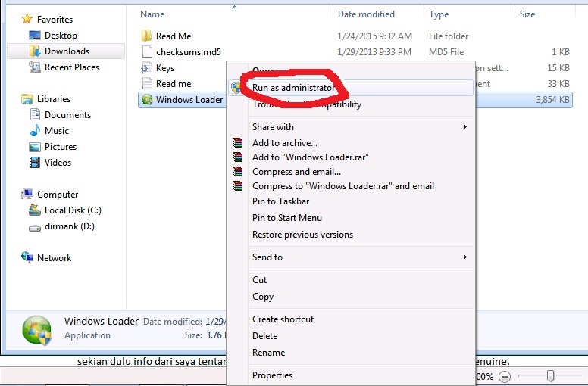Choose Add to archive... option
The width and height of the screenshot is (588, 386).
click(x=350, y=142)
